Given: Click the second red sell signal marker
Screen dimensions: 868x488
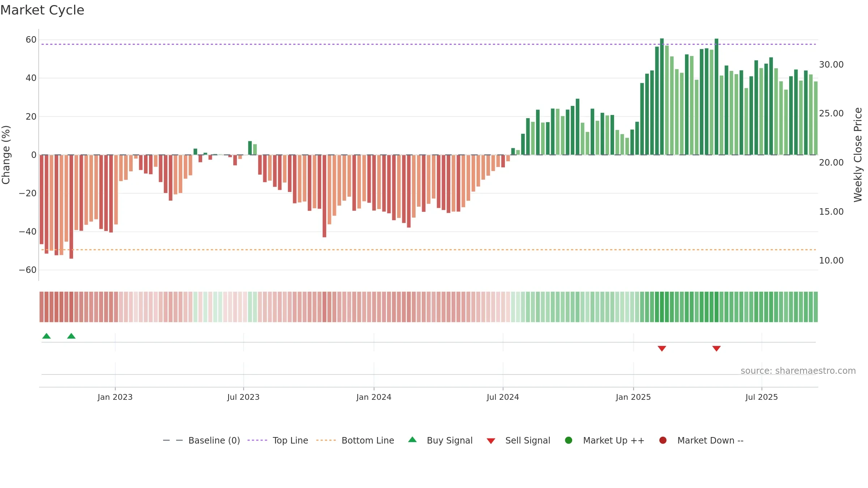Looking at the screenshot, I should [716, 348].
